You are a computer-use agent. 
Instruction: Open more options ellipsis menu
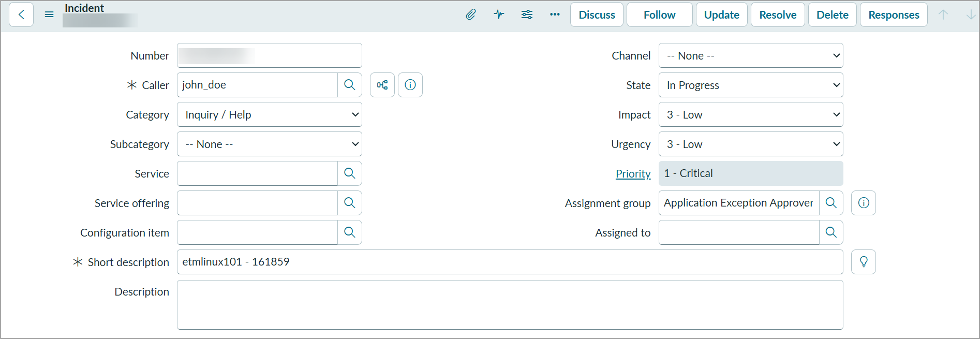[x=555, y=14]
